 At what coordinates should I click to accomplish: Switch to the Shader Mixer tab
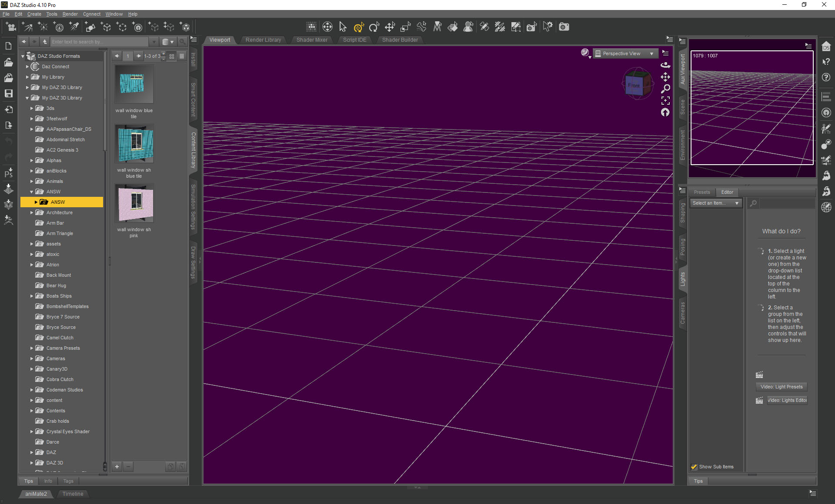[x=312, y=40]
